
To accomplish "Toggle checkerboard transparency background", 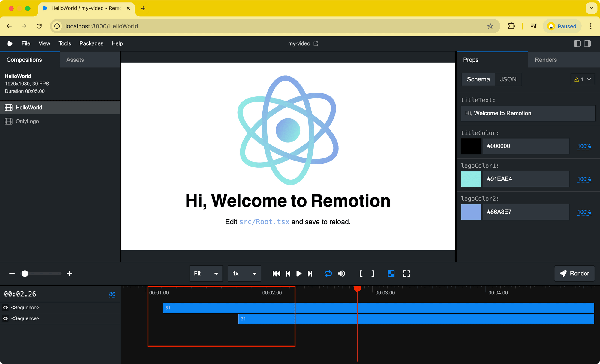I will (x=391, y=274).
